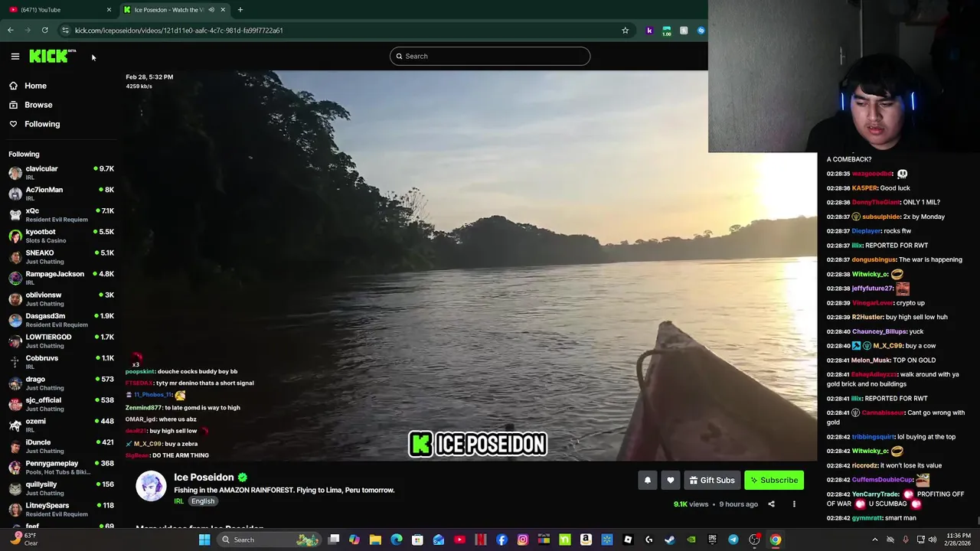This screenshot has width=980, height=551.
Task: Open sjc_official's channel in Following list
Action: coord(61,404)
